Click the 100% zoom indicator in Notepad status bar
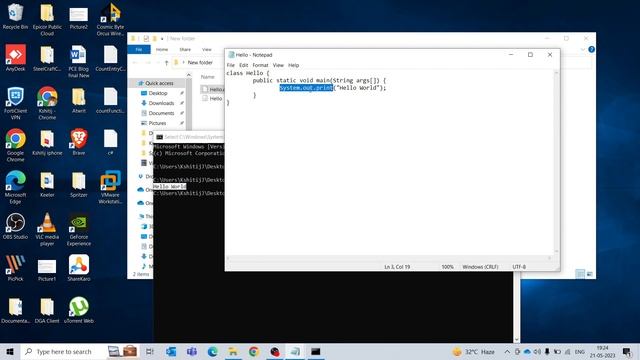This screenshot has height=360, width=640. (447, 267)
